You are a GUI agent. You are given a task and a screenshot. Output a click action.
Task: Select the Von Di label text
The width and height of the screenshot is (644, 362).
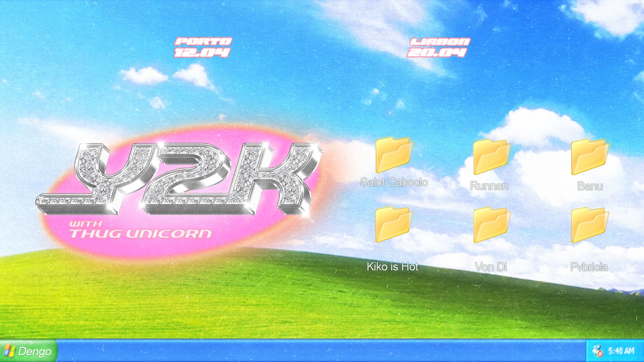491,267
